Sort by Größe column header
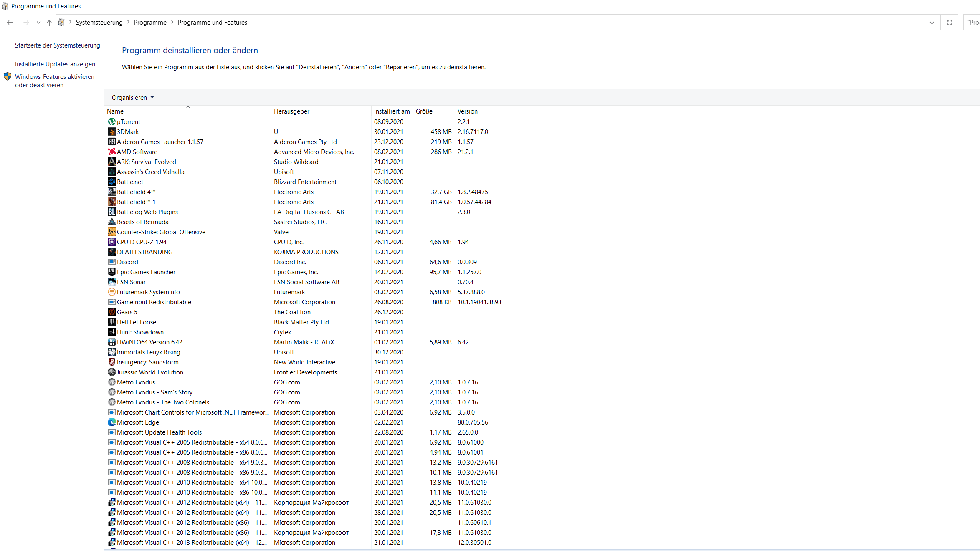This screenshot has width=980, height=551. pyautogui.click(x=434, y=111)
